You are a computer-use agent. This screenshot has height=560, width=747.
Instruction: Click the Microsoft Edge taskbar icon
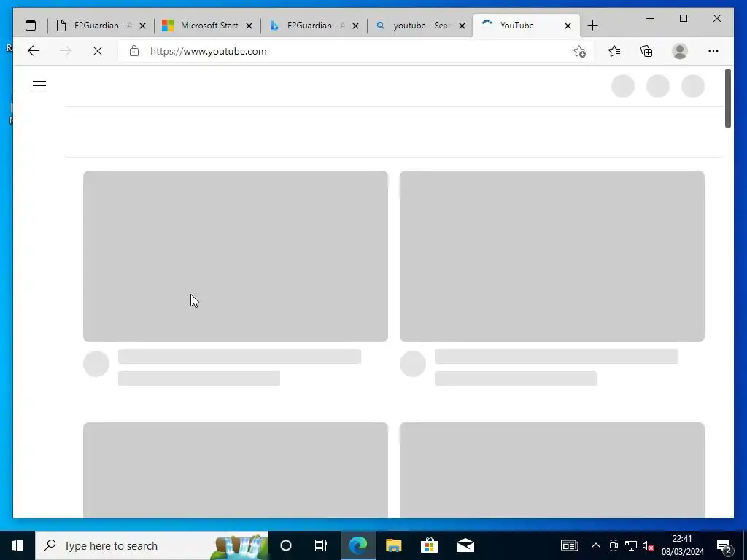(x=357, y=545)
